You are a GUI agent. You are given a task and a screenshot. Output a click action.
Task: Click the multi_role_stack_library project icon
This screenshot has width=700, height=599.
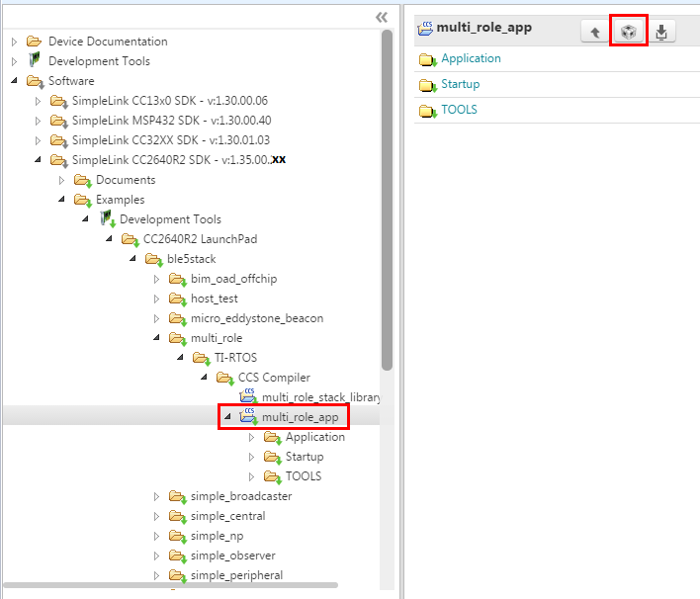pyautogui.click(x=248, y=397)
